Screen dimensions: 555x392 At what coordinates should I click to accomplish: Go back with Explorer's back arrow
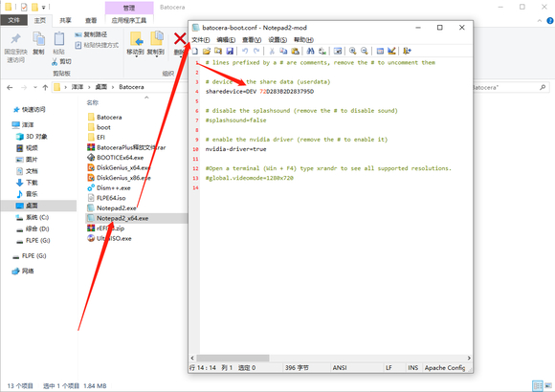coord(10,87)
